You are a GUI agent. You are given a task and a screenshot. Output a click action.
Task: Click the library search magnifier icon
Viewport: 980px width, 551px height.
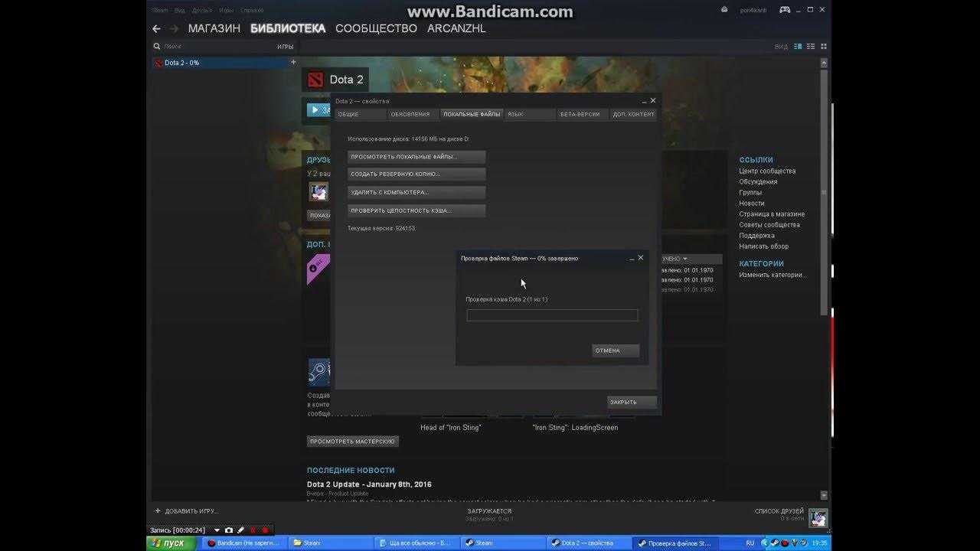[x=157, y=47]
